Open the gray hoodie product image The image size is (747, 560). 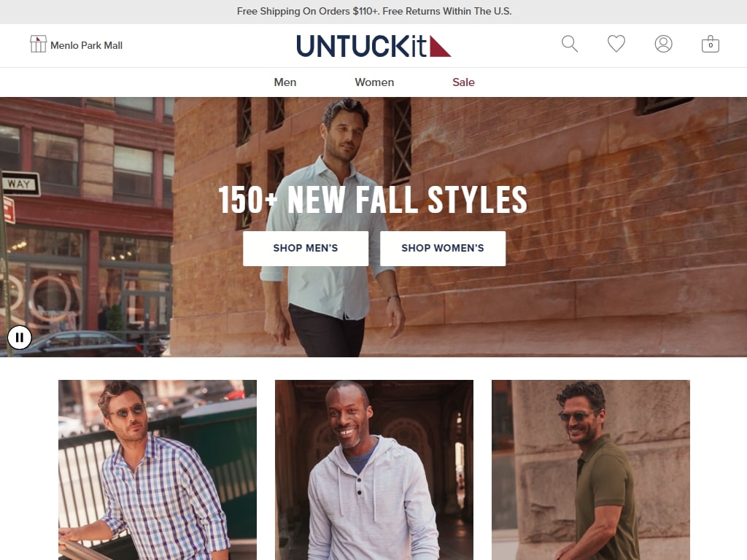point(374,470)
